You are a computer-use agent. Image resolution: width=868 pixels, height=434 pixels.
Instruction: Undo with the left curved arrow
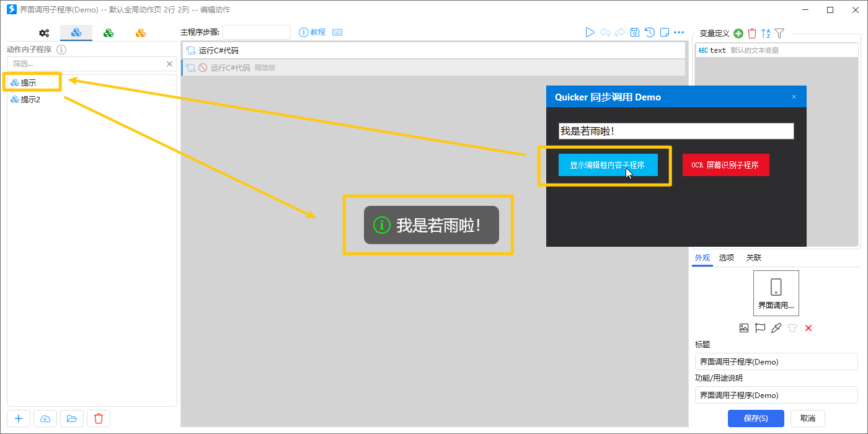pos(605,32)
